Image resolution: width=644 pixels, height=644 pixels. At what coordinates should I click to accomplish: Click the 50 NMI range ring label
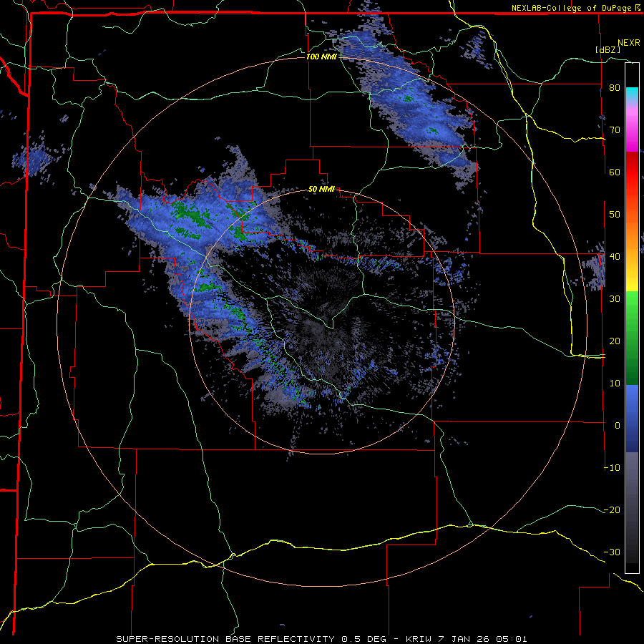coord(321,189)
